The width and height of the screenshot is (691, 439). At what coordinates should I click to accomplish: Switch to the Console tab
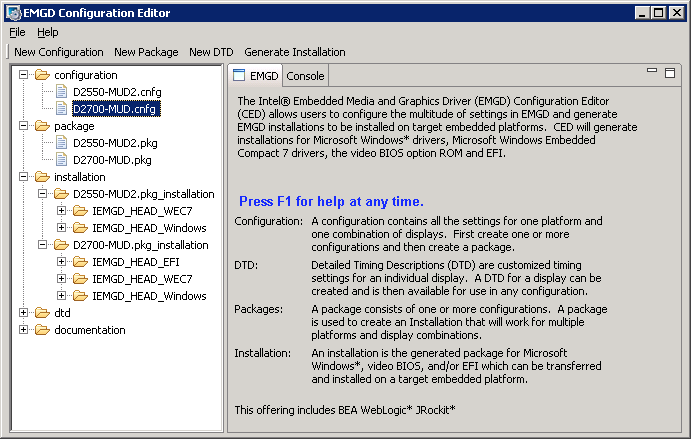(305, 76)
